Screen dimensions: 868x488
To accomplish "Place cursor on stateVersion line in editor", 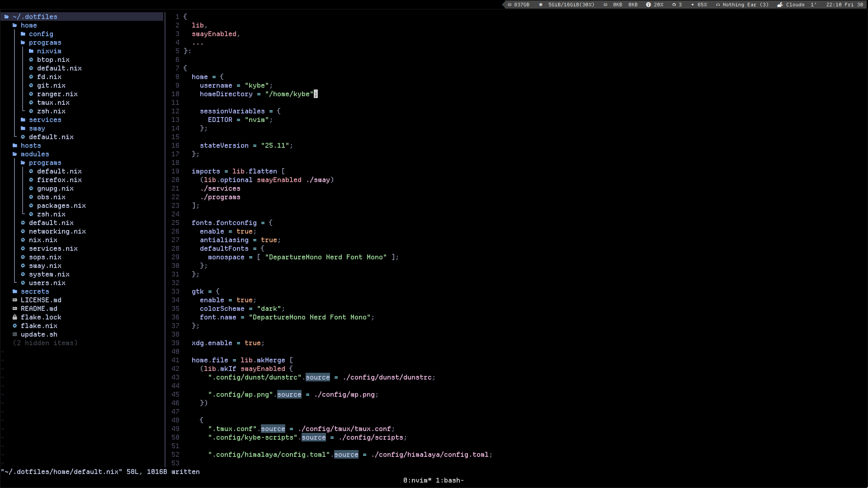I will coord(224,145).
